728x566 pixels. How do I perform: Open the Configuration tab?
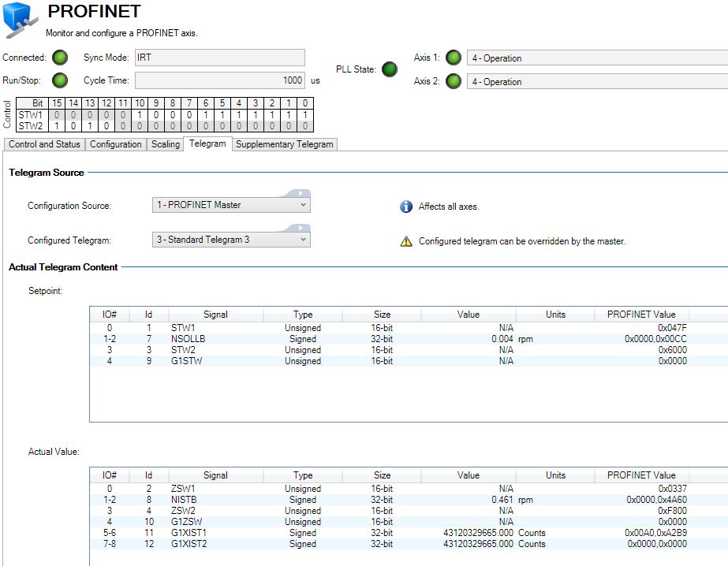tap(116, 144)
